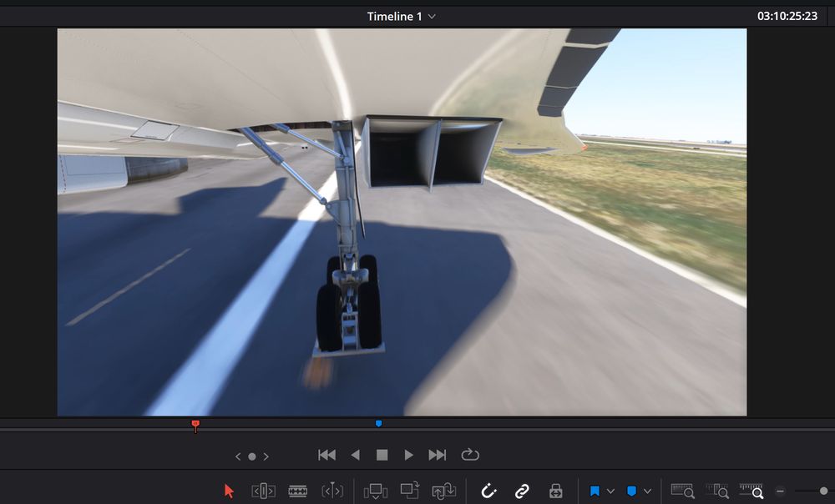This screenshot has width=835, height=504.
Task: Go to the last frame
Action: click(x=438, y=455)
